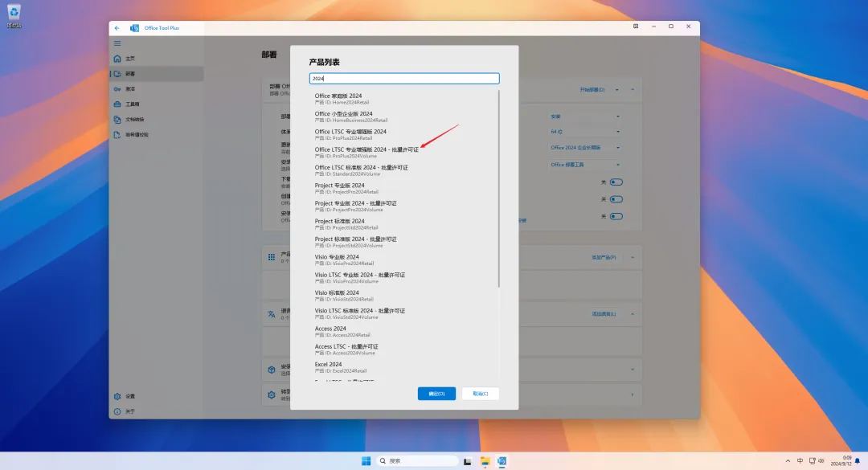Click the product search field containing 2024
The height and width of the screenshot is (470, 868).
pyautogui.click(x=404, y=79)
